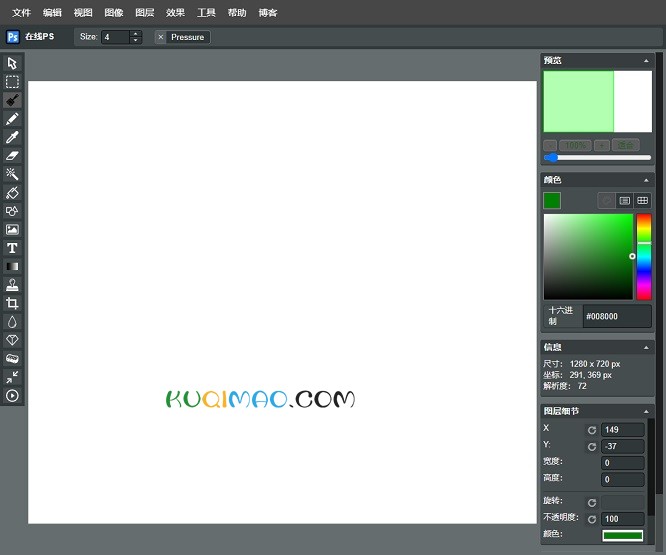Show the color swatches grid view
This screenshot has height=555, width=666.
pyautogui.click(x=642, y=200)
